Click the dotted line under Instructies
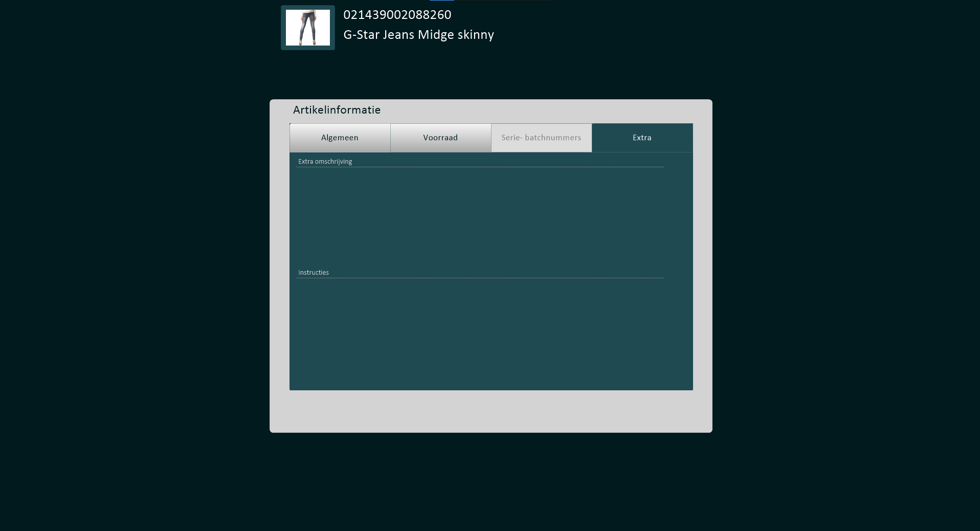This screenshot has height=531, width=980. pos(480,278)
